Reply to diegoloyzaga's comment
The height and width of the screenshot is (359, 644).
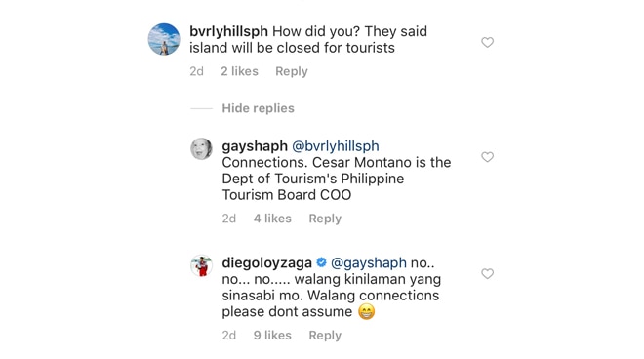(x=325, y=336)
